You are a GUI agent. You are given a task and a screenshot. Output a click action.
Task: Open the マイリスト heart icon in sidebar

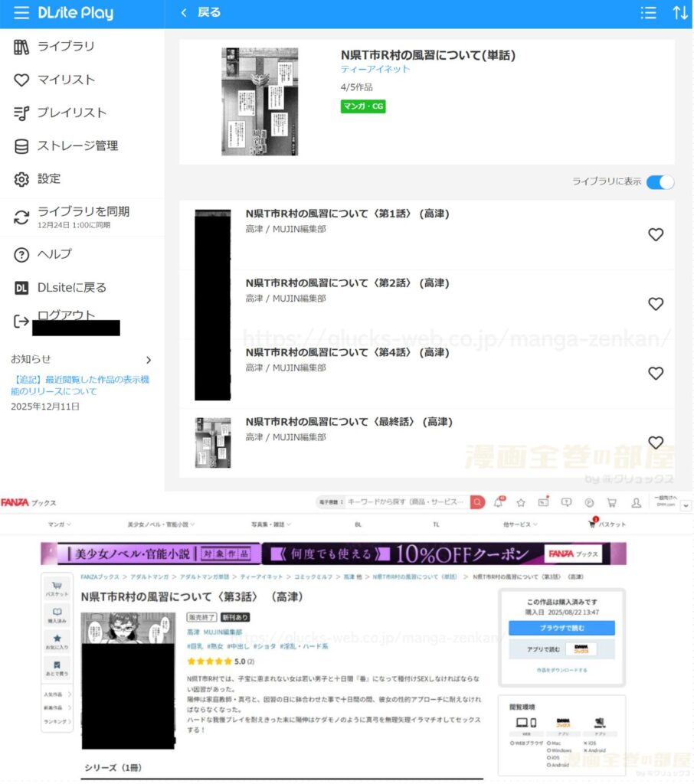pyautogui.click(x=21, y=80)
